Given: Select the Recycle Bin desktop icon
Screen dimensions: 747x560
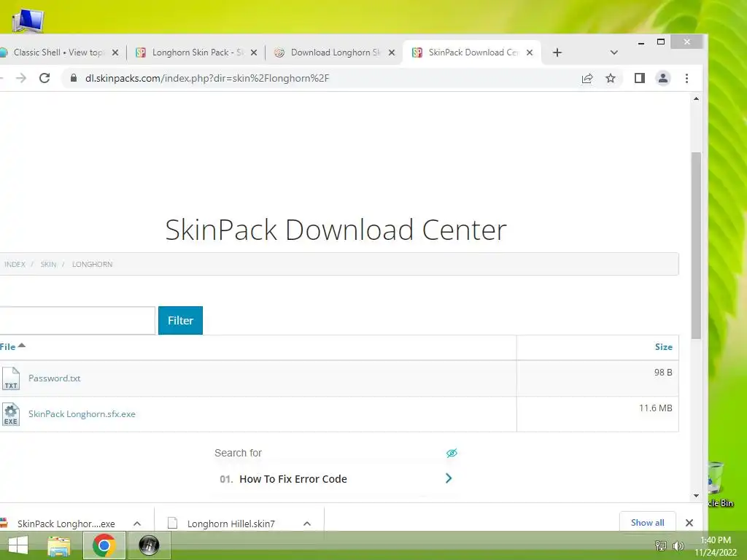Looking at the screenshot, I should pyautogui.click(x=720, y=483).
